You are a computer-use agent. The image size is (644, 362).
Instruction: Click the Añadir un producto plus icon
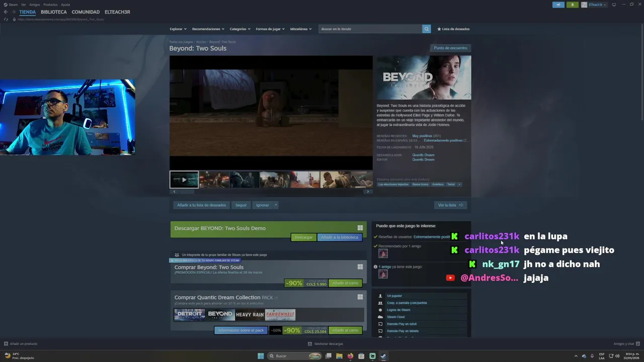pos(6,344)
